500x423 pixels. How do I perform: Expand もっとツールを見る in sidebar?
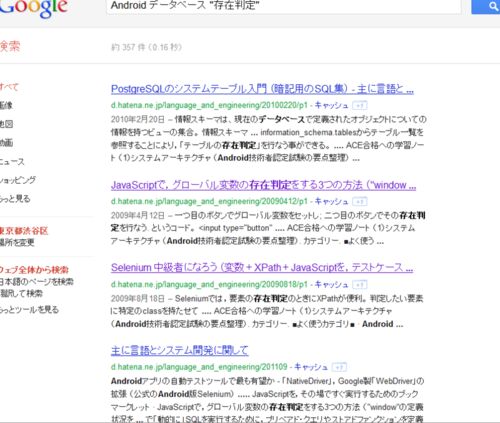29,310
